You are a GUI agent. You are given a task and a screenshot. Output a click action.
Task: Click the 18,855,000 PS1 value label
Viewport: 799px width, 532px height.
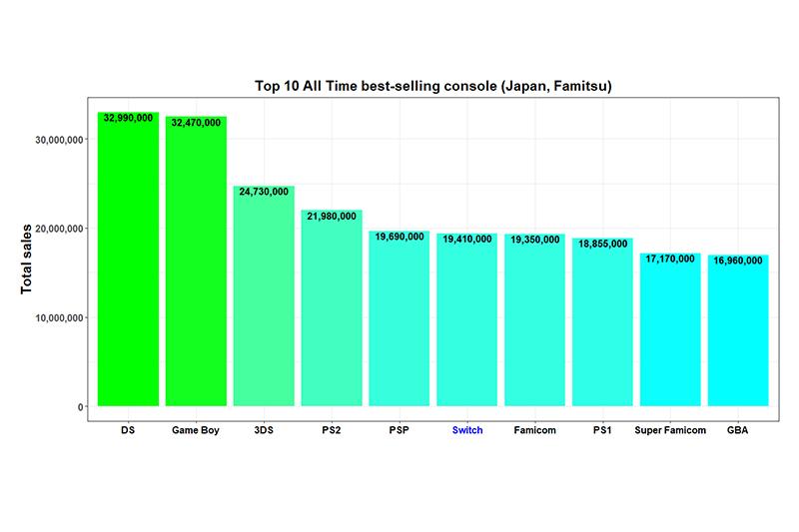[x=602, y=245]
